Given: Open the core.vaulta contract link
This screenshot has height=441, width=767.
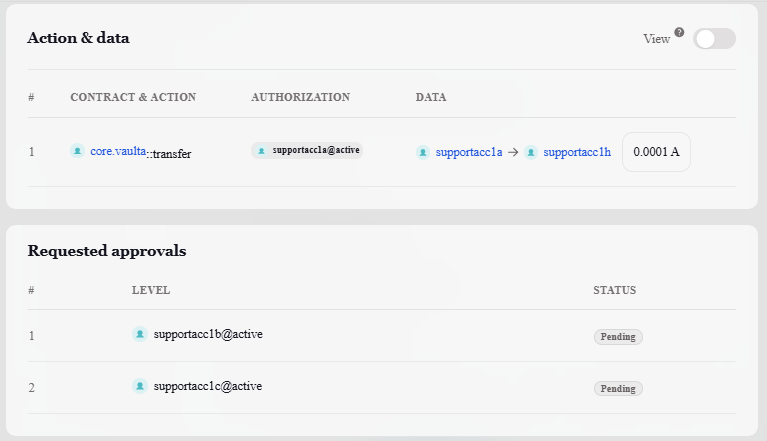Looking at the screenshot, I should coord(118,151).
